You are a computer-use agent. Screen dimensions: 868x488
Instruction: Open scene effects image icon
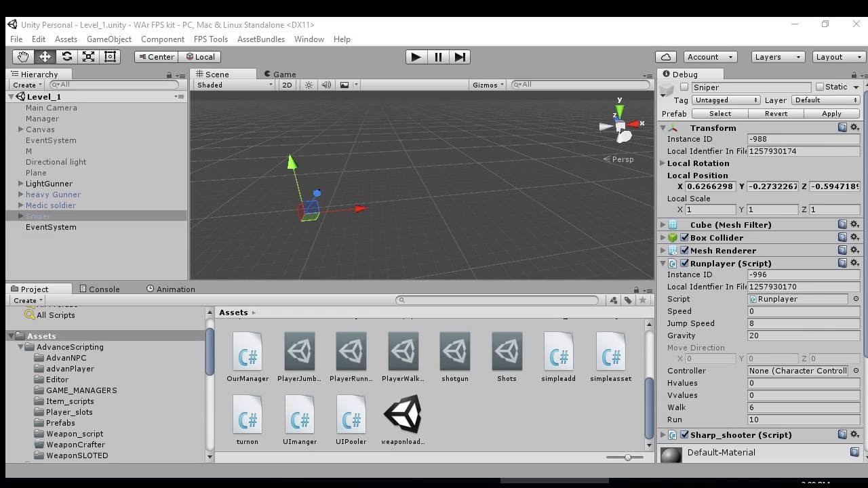pos(344,85)
